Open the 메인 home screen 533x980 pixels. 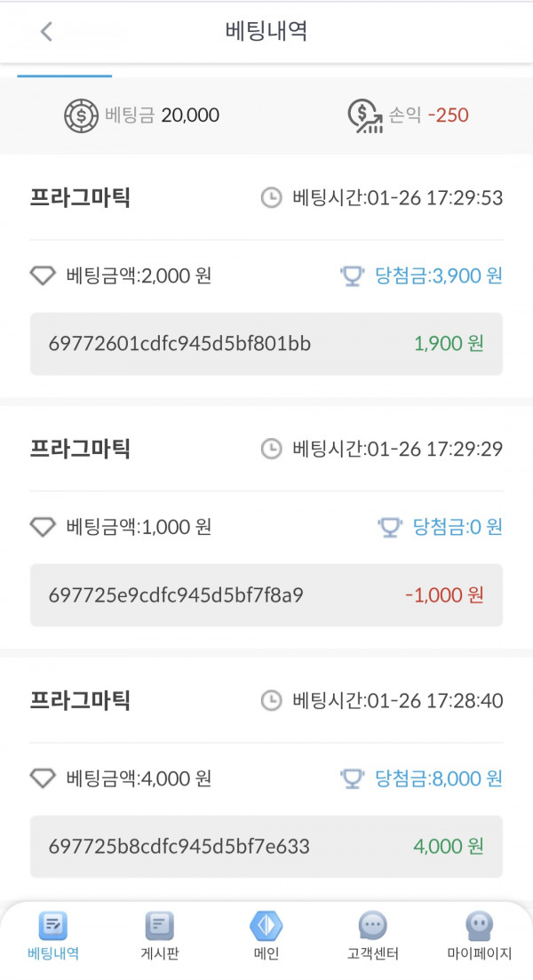point(266,935)
